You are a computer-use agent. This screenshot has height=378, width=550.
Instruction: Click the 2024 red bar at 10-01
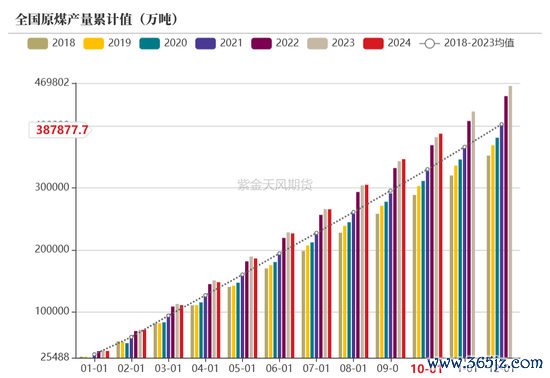point(441,245)
